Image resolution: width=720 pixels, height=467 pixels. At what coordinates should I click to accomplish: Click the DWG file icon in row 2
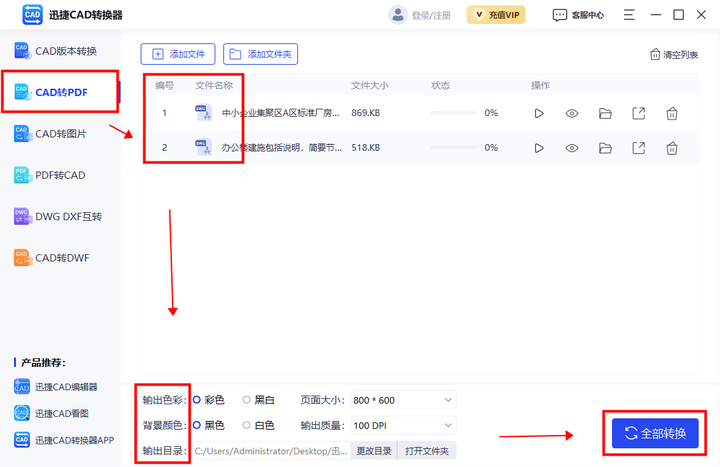(x=203, y=147)
